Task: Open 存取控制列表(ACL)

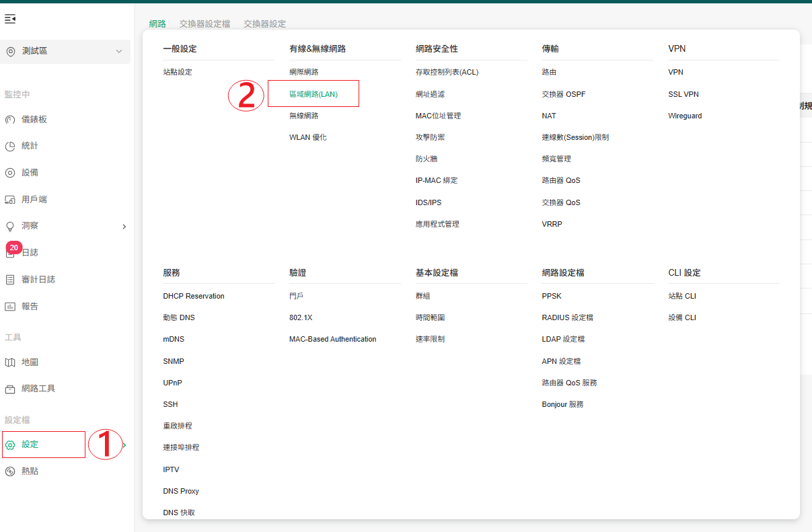Action: [447, 72]
